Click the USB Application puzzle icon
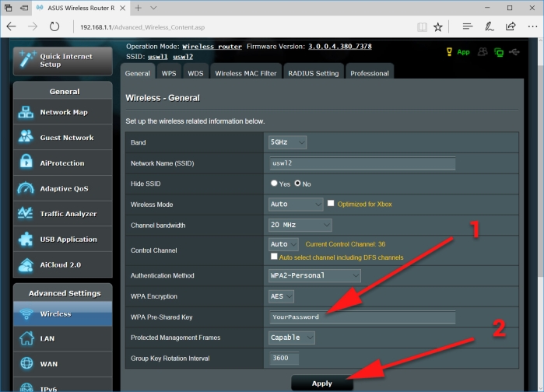The image size is (544, 392). [x=26, y=239]
